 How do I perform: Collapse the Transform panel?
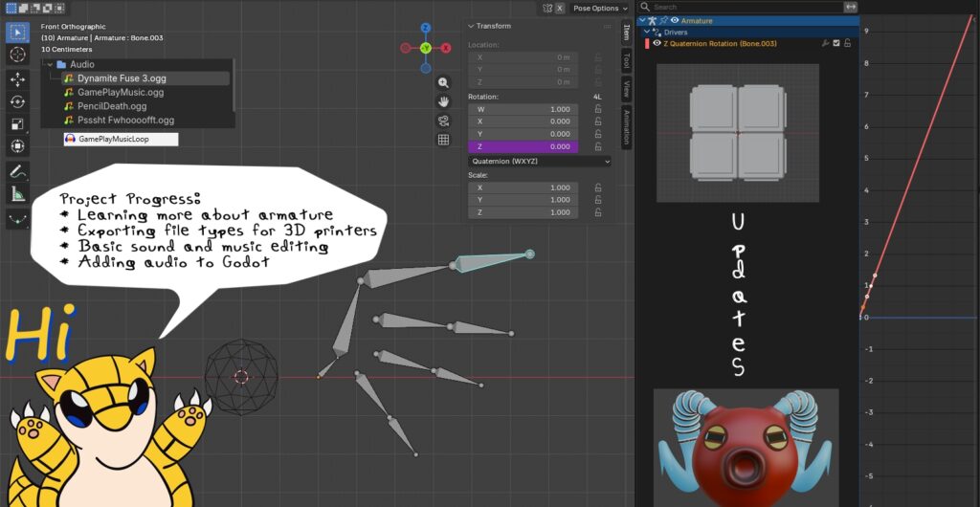(472, 26)
